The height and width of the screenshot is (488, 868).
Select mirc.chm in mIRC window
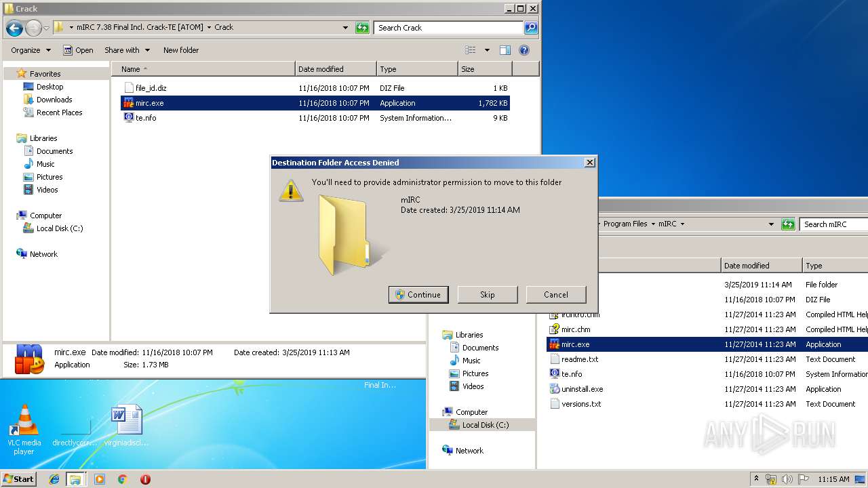(576, 329)
